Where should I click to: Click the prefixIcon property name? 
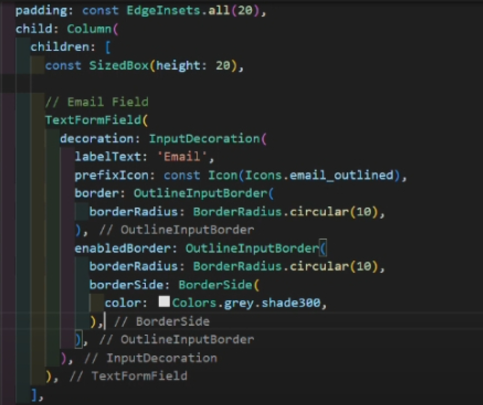(111, 175)
